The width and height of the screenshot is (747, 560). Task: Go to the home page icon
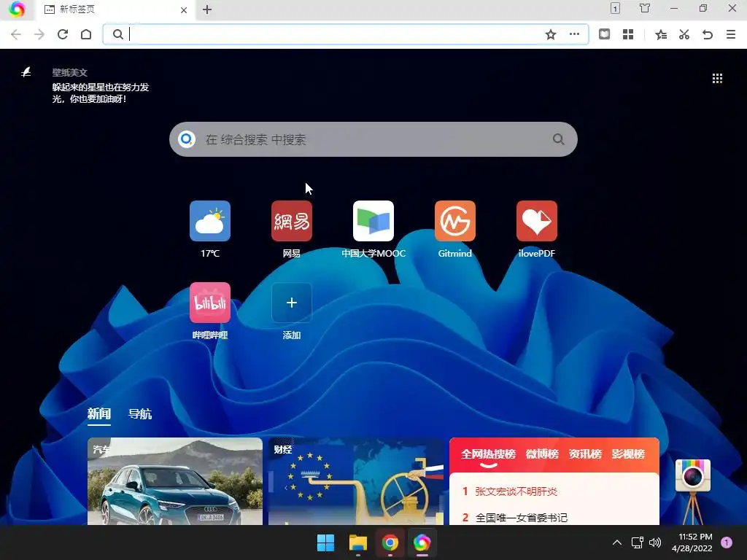click(86, 34)
